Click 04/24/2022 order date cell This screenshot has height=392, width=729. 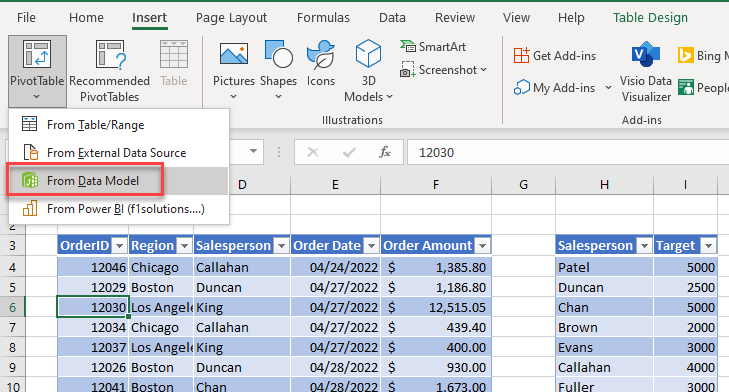[x=335, y=267]
